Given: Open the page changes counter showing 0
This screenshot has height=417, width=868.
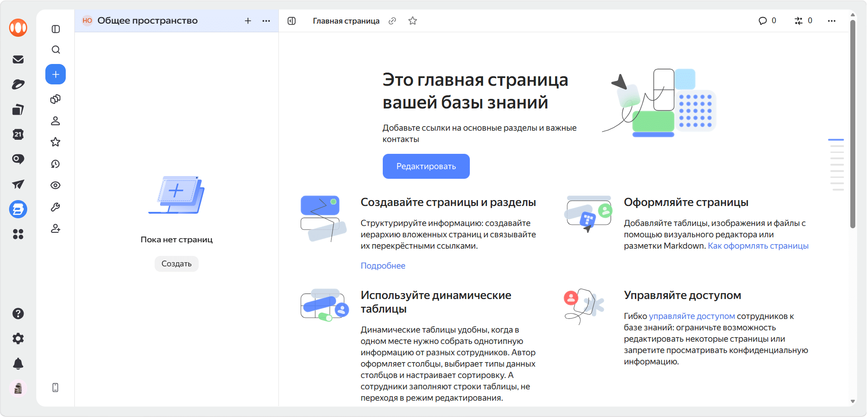Looking at the screenshot, I should coord(804,21).
